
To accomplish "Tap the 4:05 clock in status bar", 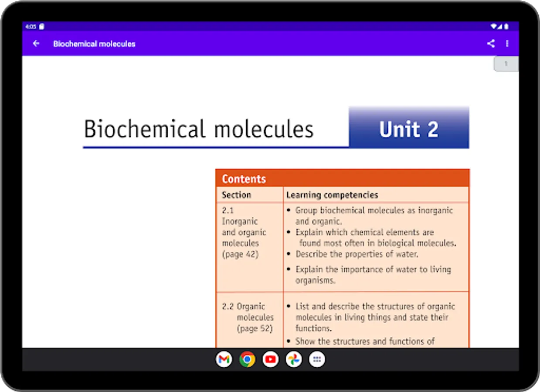I will [31, 27].
